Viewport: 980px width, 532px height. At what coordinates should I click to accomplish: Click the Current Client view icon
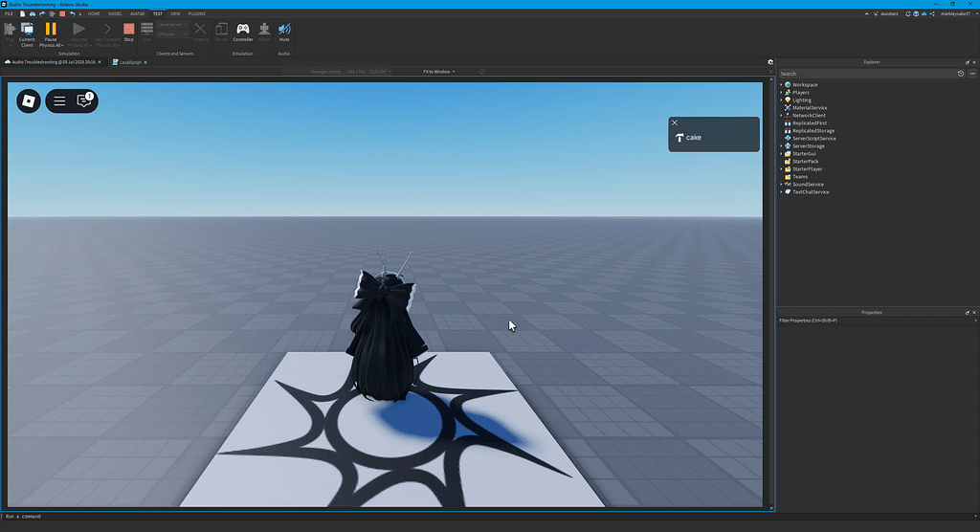(27, 32)
